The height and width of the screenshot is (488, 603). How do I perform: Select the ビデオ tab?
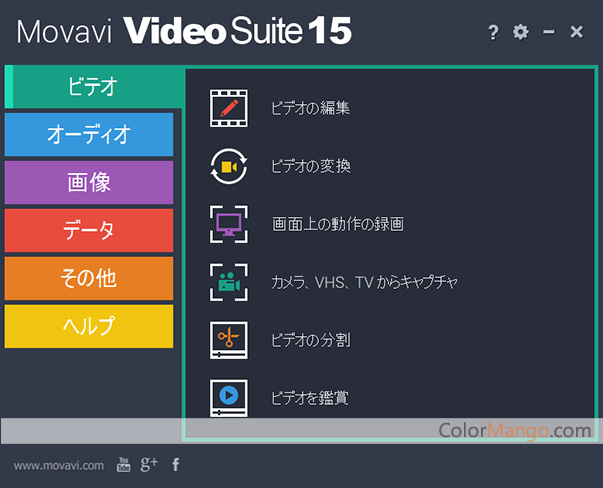[93, 87]
